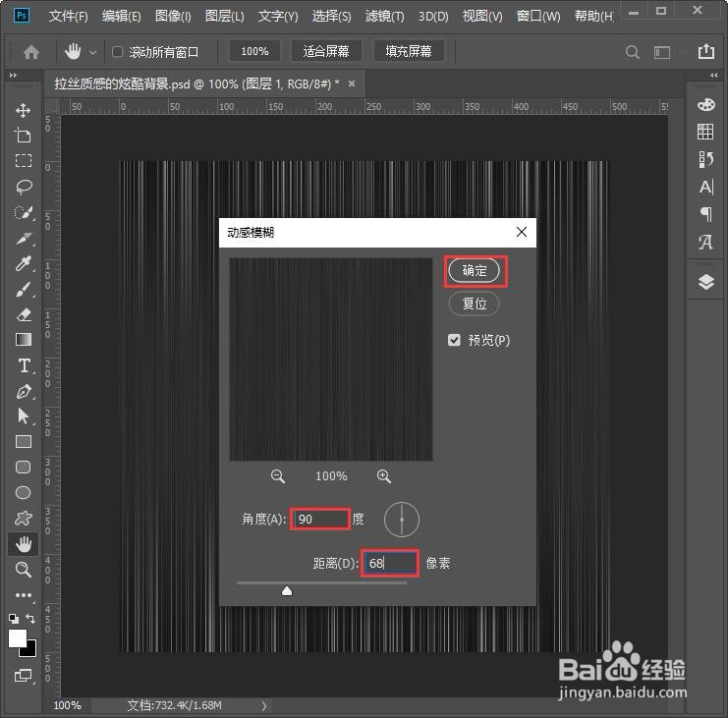
Task: Toggle the Preview checkbox (预览)
Action: tap(454, 340)
